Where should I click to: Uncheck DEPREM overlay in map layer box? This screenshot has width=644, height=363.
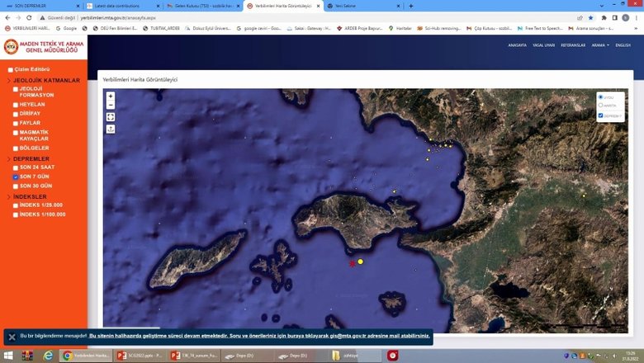click(x=600, y=115)
